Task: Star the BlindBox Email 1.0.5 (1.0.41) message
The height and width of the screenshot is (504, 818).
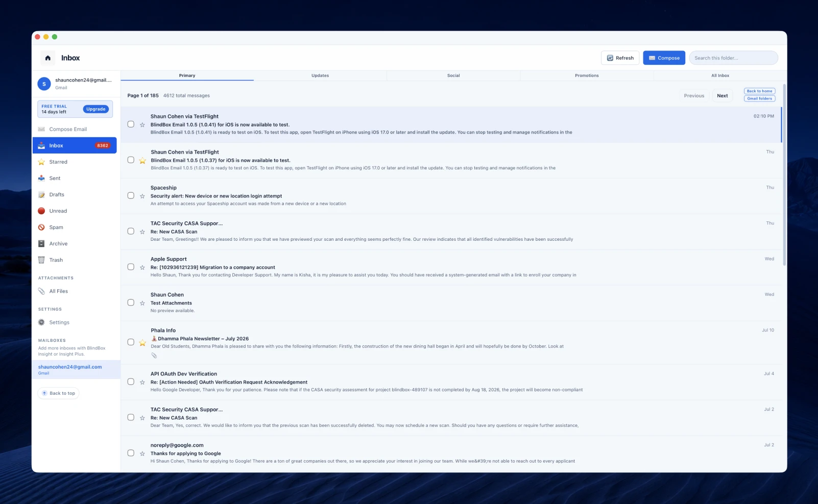Action: (142, 125)
